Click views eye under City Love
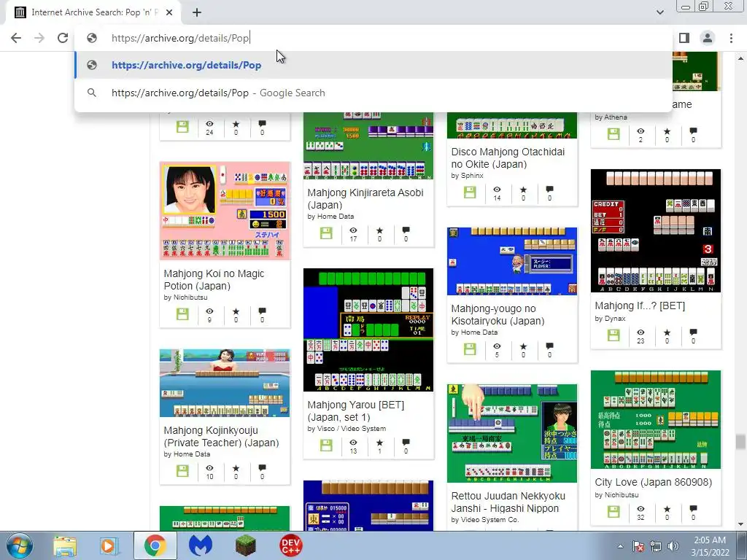Viewport: 747px width, 560px height. (640, 509)
